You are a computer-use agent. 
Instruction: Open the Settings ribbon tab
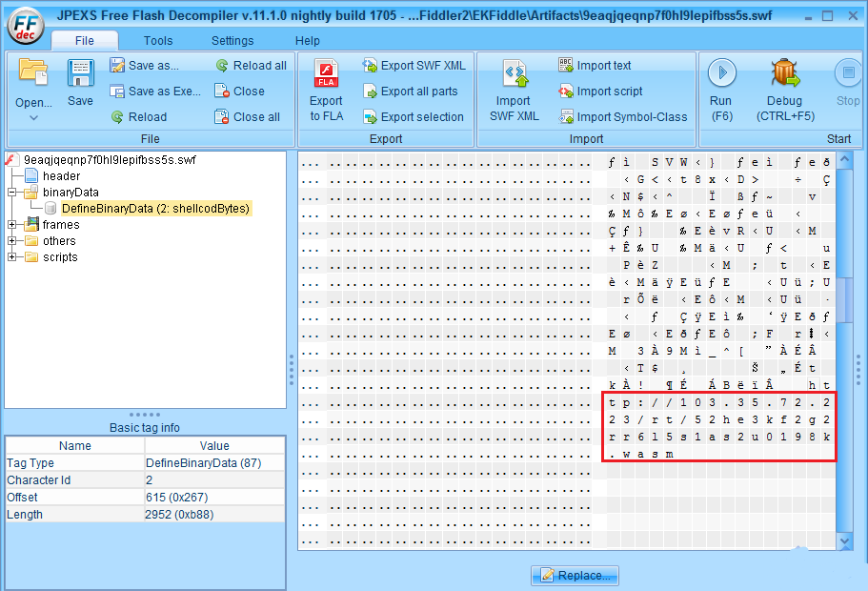click(x=232, y=40)
